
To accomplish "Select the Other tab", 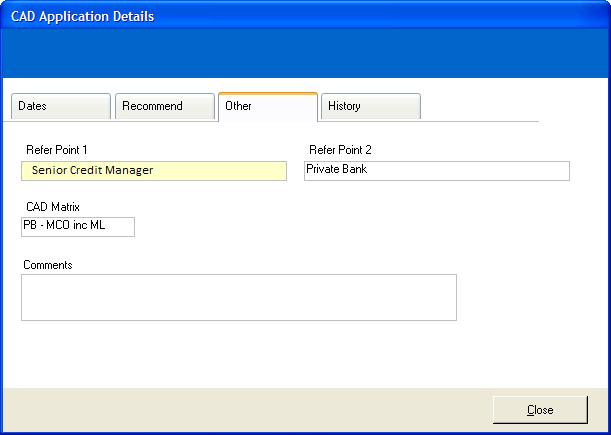I will [268, 107].
